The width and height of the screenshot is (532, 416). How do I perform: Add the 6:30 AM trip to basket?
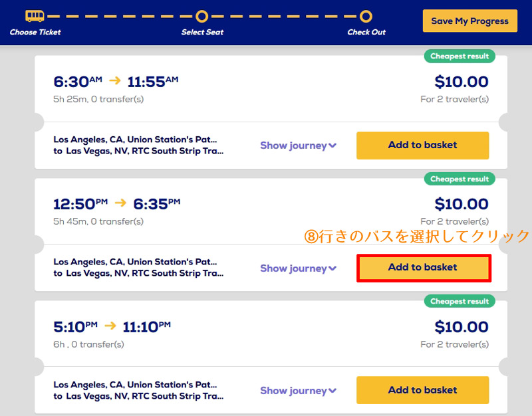[422, 145]
